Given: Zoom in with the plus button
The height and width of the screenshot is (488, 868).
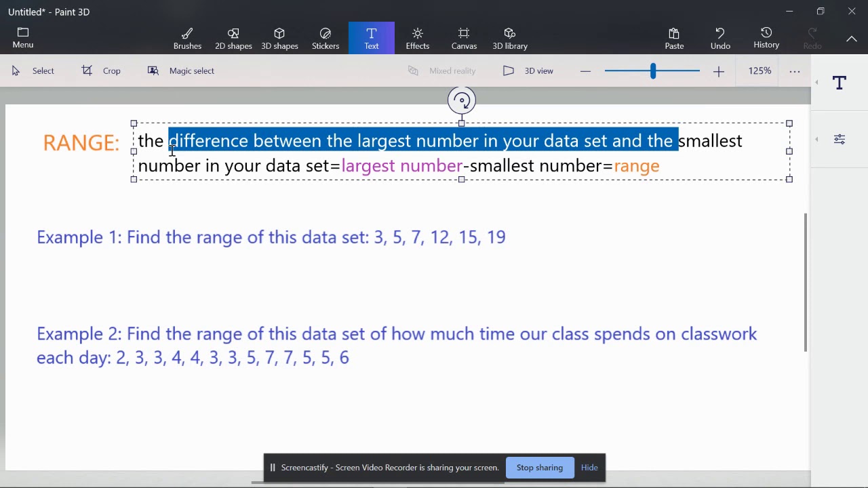Looking at the screenshot, I should pyautogui.click(x=719, y=71).
